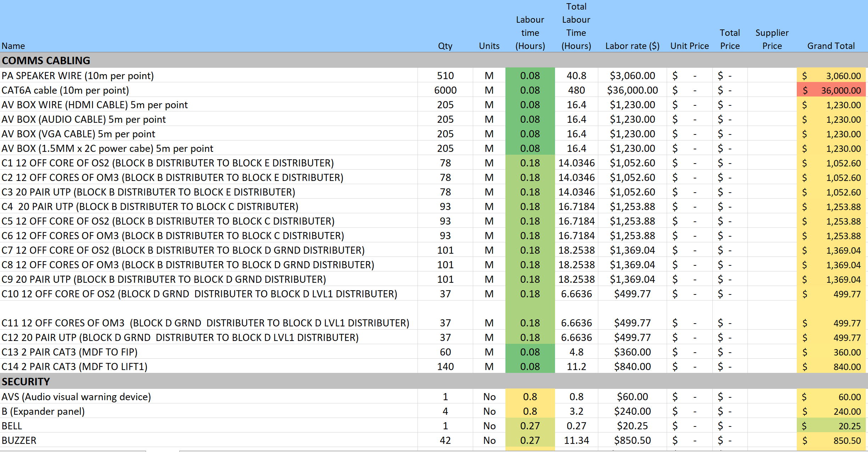Click the Units cell for AVS row
The width and height of the screenshot is (868, 452).
[x=489, y=397]
